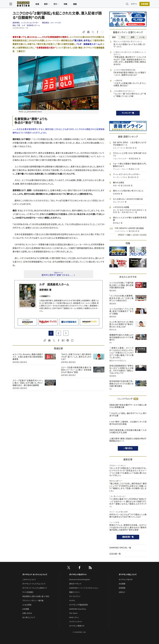Click the top print icon
This screenshot has height=644, width=159.
click(x=88, y=32)
